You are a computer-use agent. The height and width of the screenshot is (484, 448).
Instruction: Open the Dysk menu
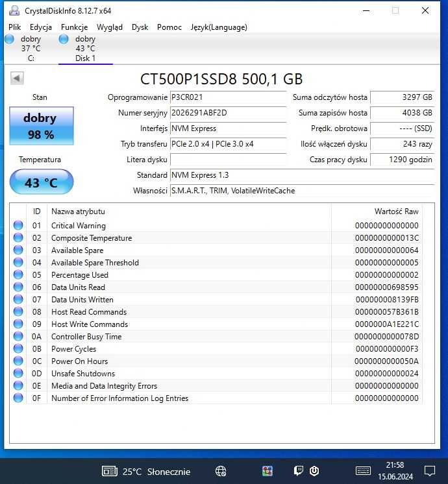click(140, 27)
